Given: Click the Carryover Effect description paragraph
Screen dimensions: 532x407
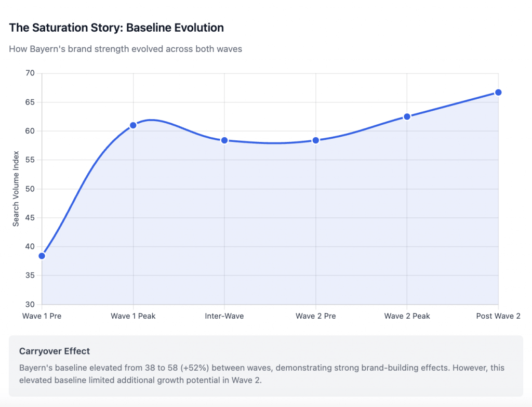Looking at the screenshot, I should pos(261,373).
